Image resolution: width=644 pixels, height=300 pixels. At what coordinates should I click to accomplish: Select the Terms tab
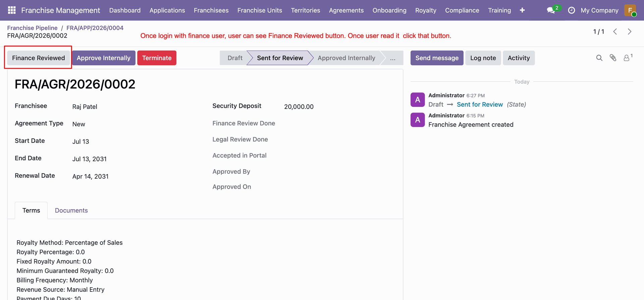pyautogui.click(x=31, y=211)
